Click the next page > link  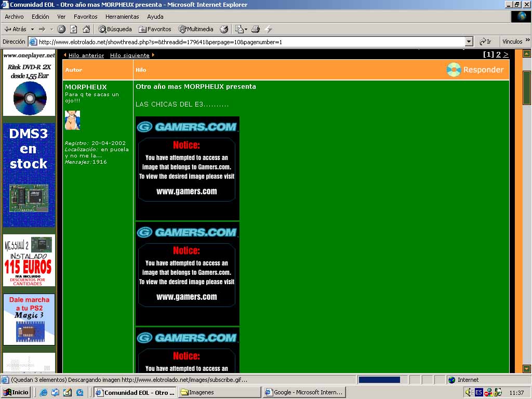pos(506,54)
